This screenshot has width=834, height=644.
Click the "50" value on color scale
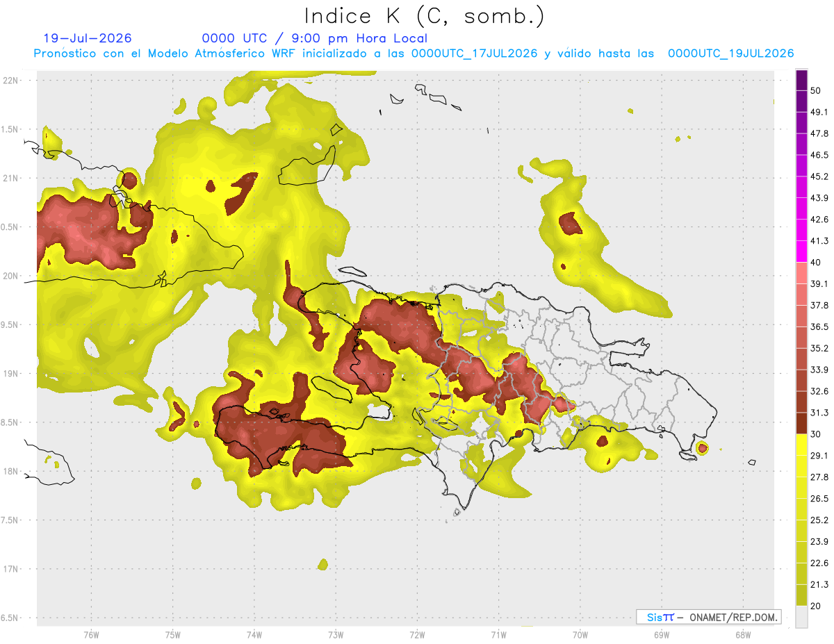(816, 91)
